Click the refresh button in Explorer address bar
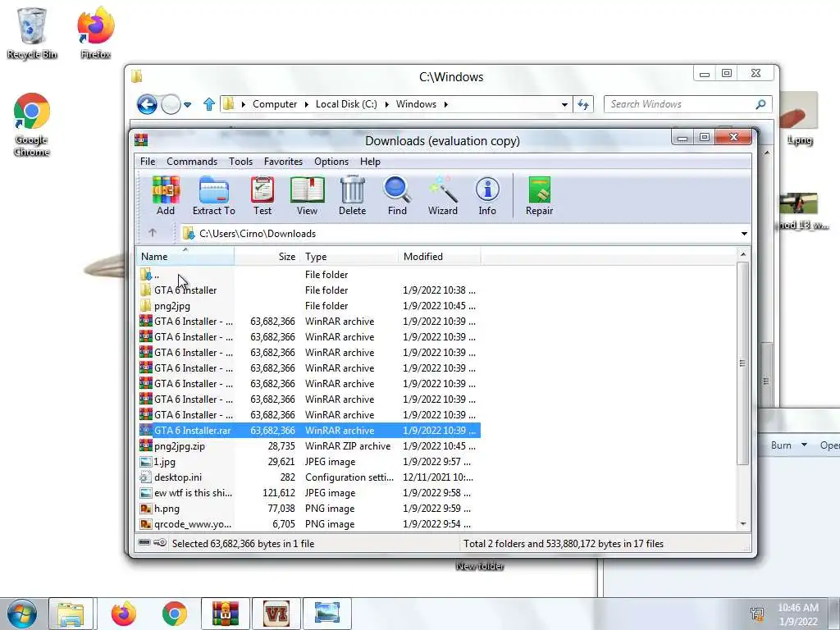This screenshot has width=840, height=630. [583, 104]
